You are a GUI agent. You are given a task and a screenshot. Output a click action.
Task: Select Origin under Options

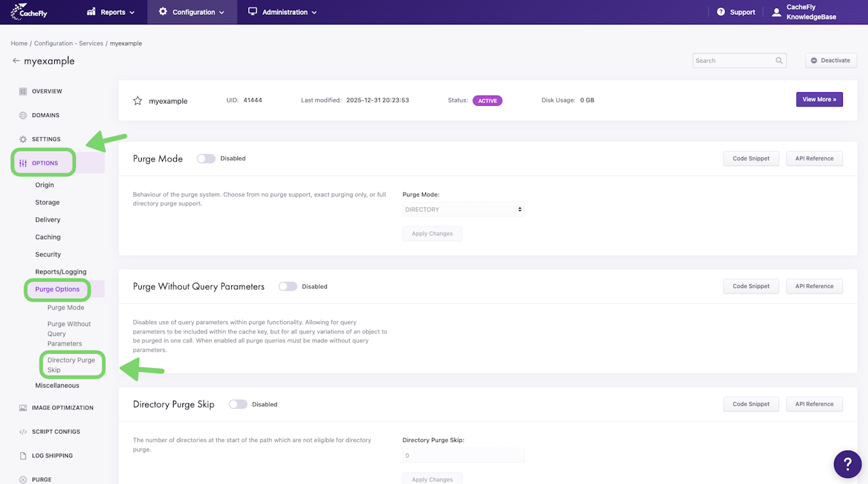[45, 185]
